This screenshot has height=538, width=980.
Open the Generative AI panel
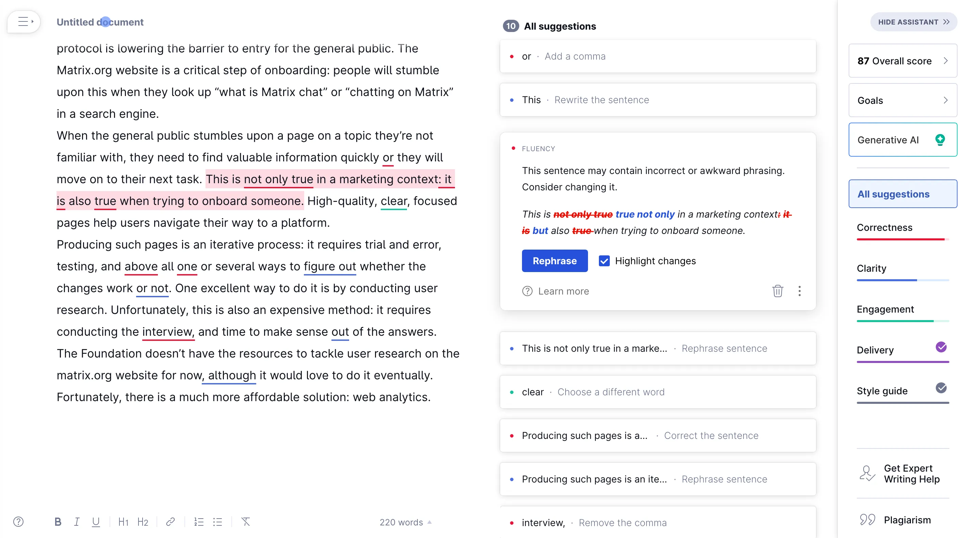[x=902, y=140]
